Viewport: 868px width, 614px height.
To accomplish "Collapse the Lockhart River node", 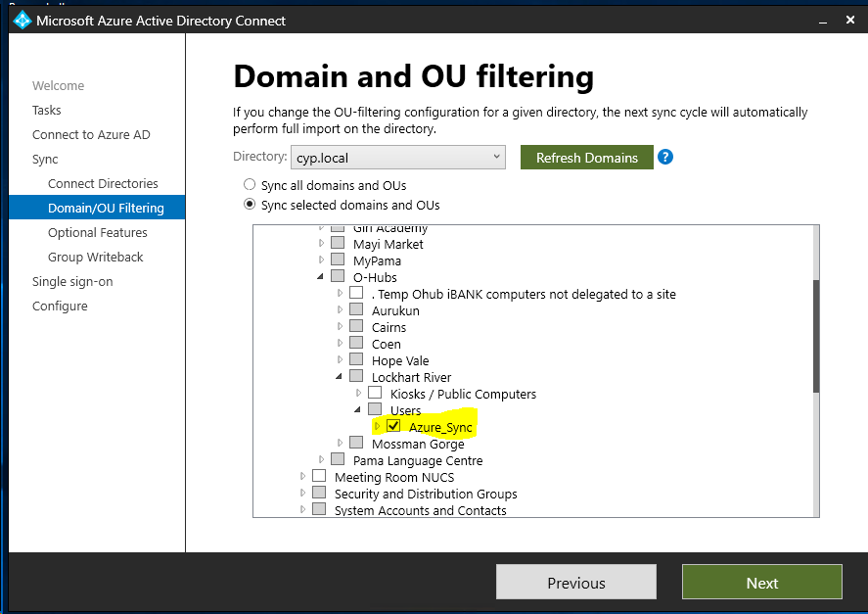I will click(x=340, y=376).
